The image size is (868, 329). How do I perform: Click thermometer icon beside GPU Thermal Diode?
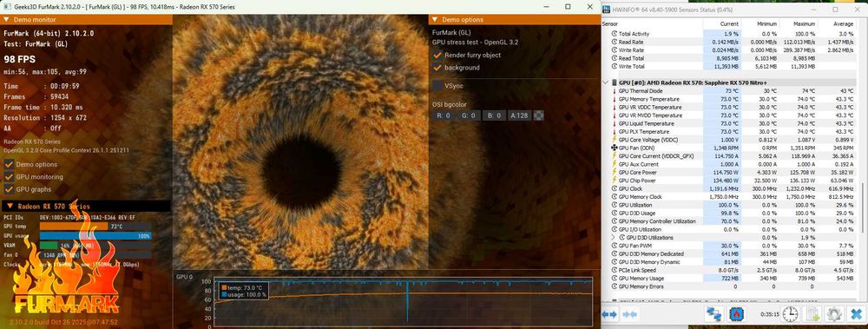coord(614,91)
